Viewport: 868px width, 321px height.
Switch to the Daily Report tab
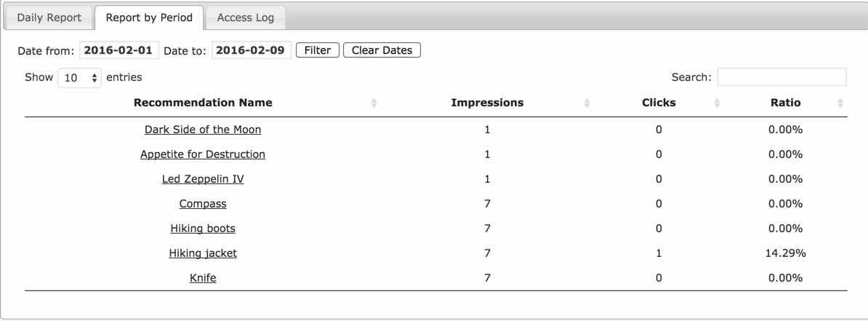tap(49, 17)
